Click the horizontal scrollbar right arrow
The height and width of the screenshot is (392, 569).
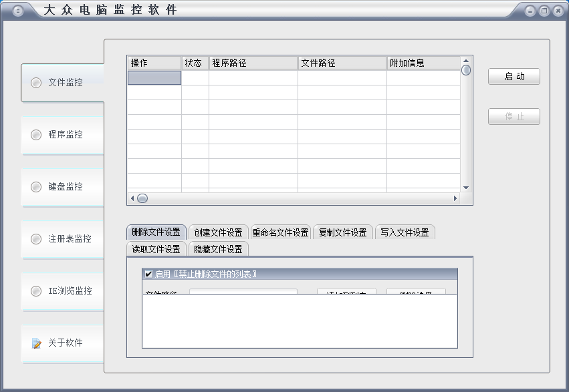coord(455,198)
